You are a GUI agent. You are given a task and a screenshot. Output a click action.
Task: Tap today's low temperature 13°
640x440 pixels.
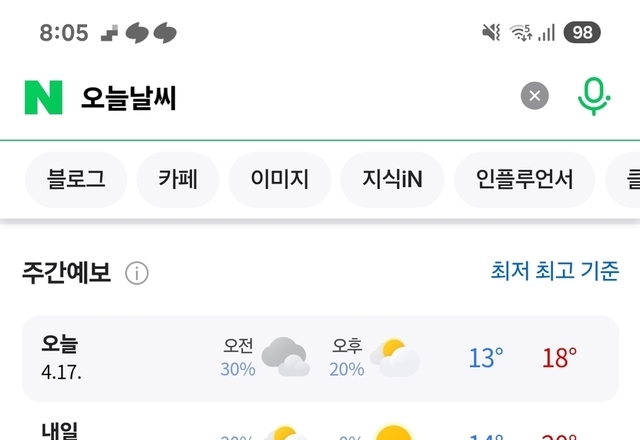tap(485, 357)
